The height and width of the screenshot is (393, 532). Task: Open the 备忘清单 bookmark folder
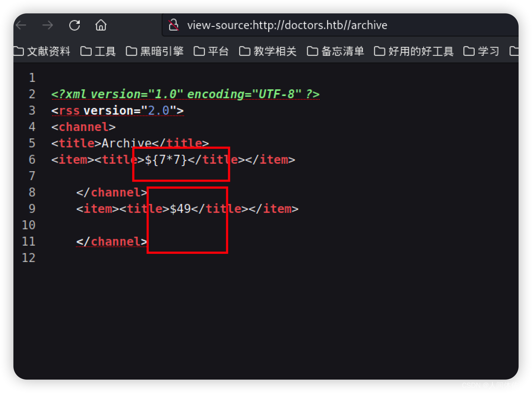(x=336, y=51)
